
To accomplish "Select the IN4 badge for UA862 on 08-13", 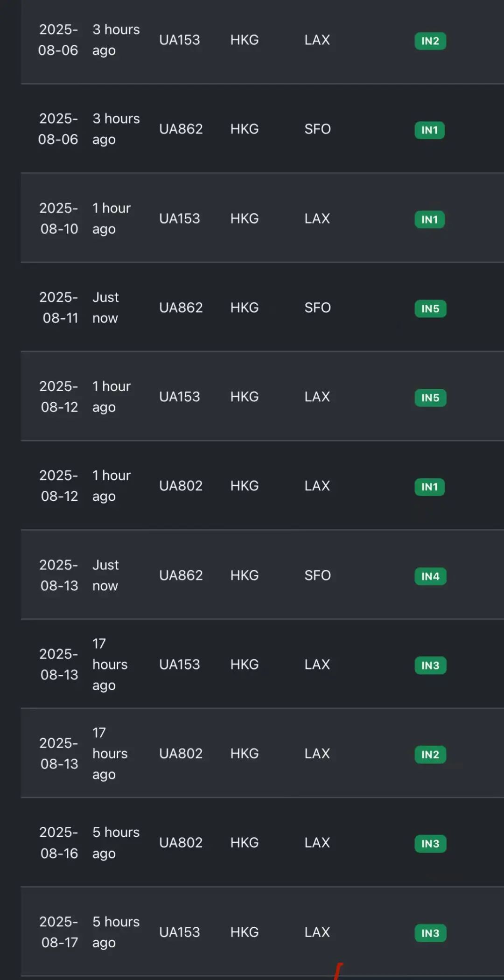I will [430, 576].
